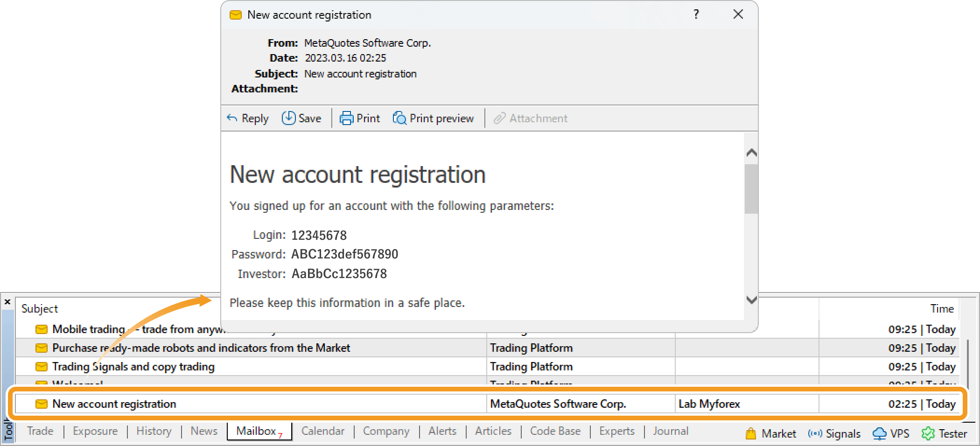The height and width of the screenshot is (446, 980).
Task: Click the VPS label in the toolbox
Action: pos(900,434)
